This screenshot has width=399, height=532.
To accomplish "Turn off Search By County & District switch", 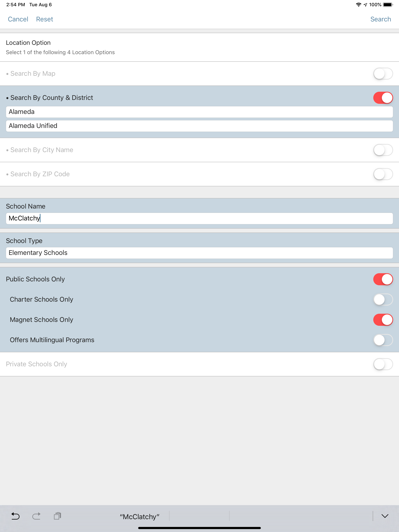I will tap(383, 98).
